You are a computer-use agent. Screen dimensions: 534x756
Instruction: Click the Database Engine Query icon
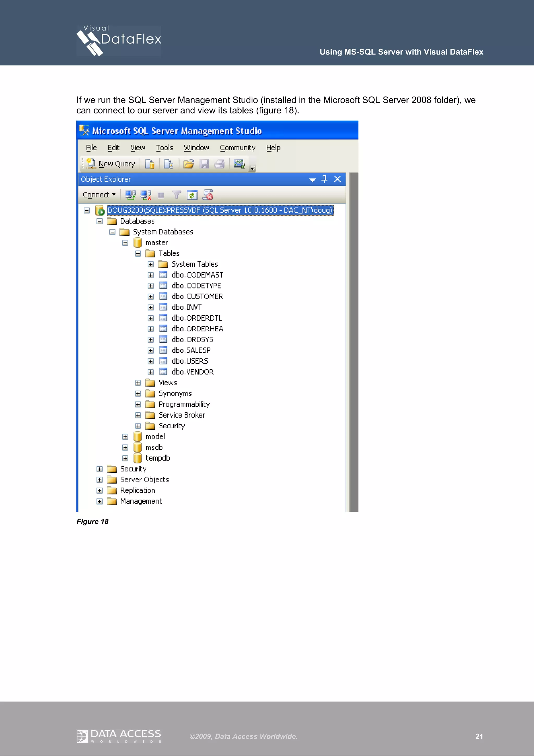click(150, 164)
